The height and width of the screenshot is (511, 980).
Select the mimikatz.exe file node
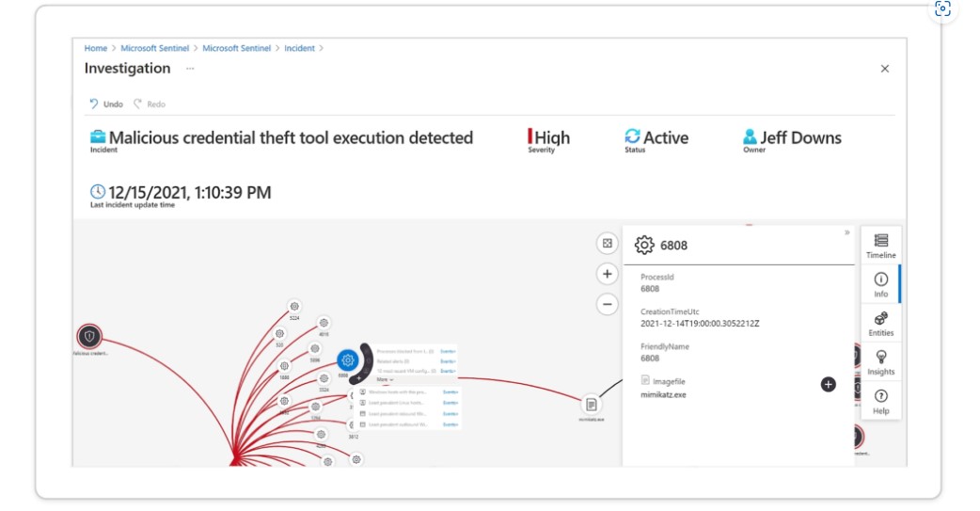click(592, 405)
